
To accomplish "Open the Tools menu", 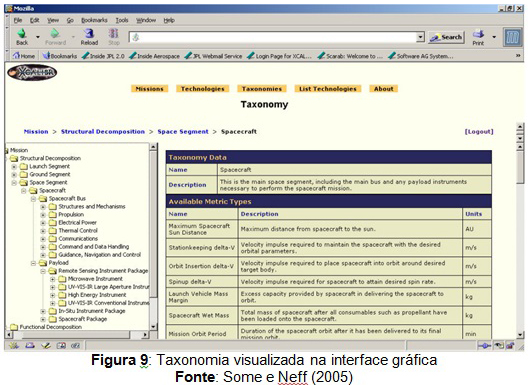I will 122,20.
